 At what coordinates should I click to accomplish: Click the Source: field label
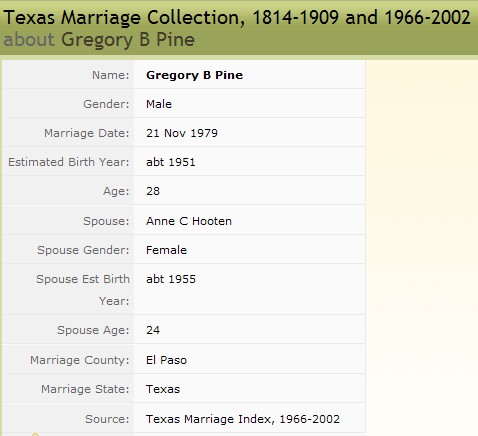tap(107, 419)
